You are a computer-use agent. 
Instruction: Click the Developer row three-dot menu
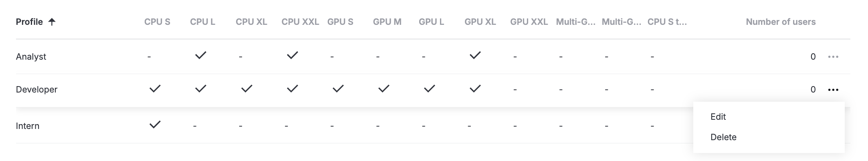(833, 90)
